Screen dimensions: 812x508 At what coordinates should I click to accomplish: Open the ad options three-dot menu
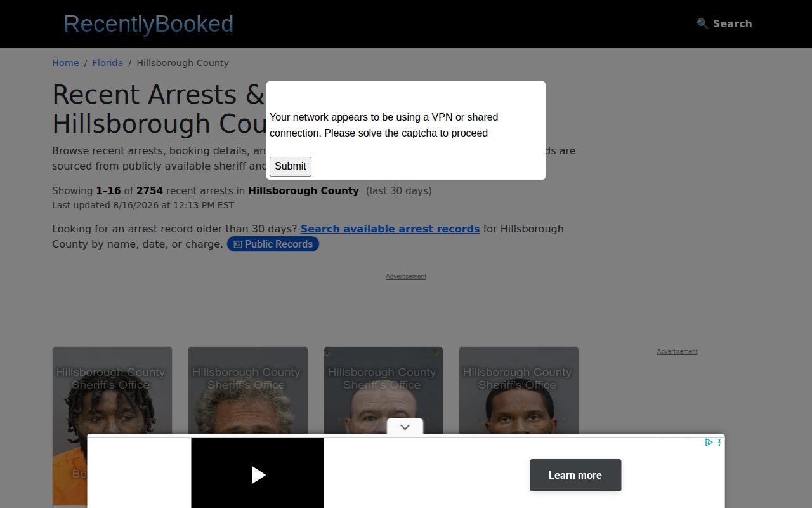pyautogui.click(x=719, y=442)
